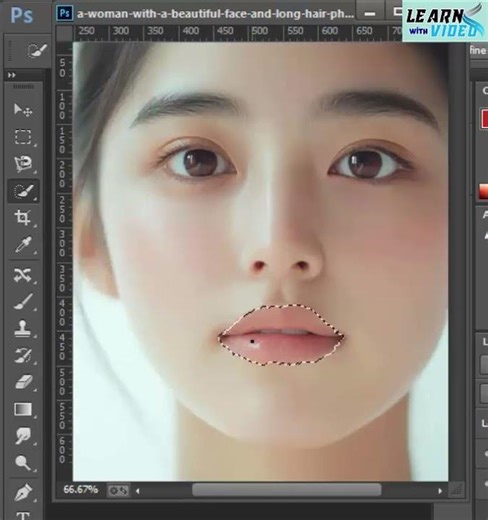Select the Rectangular Marquee tool
This screenshot has height=520, width=488.
pyautogui.click(x=23, y=137)
